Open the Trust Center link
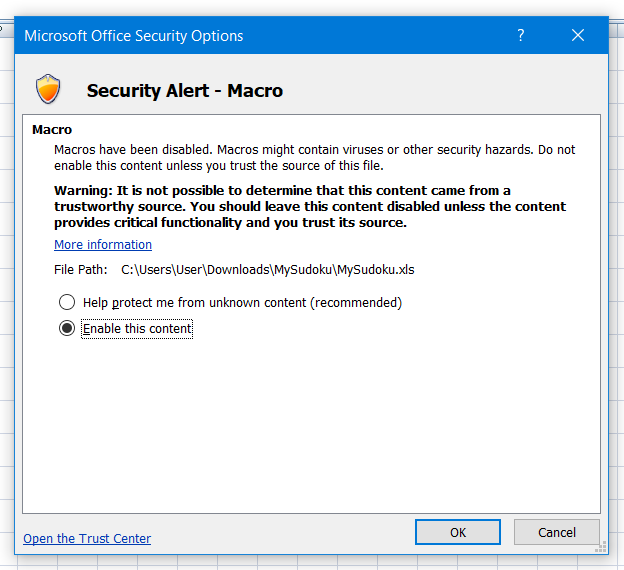624x570 pixels. pyautogui.click(x=87, y=538)
